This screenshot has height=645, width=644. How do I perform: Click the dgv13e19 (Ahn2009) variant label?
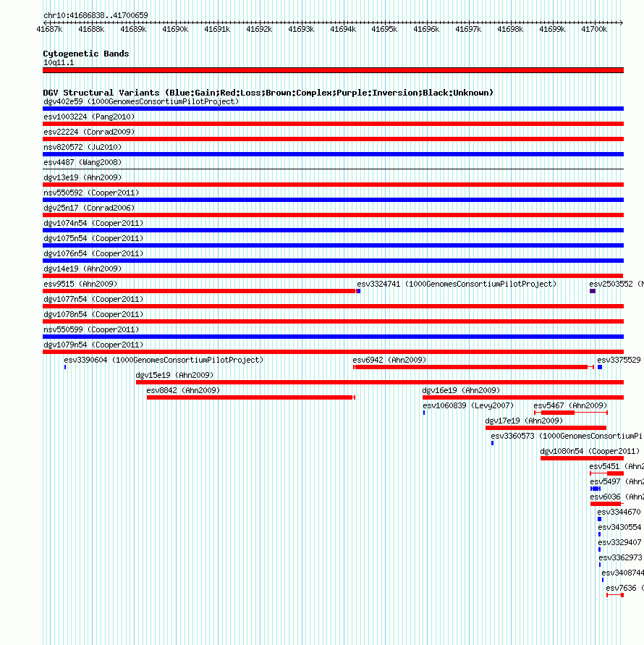point(82,177)
